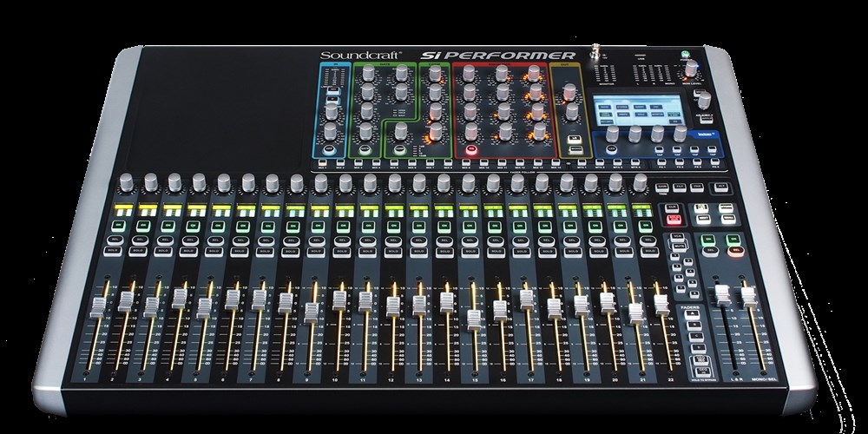Toggle the MUTE groups button

pyautogui.click(x=680, y=245)
